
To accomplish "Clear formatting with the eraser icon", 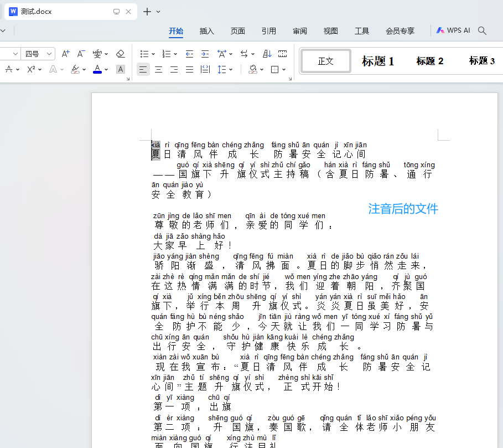I will tap(120, 54).
